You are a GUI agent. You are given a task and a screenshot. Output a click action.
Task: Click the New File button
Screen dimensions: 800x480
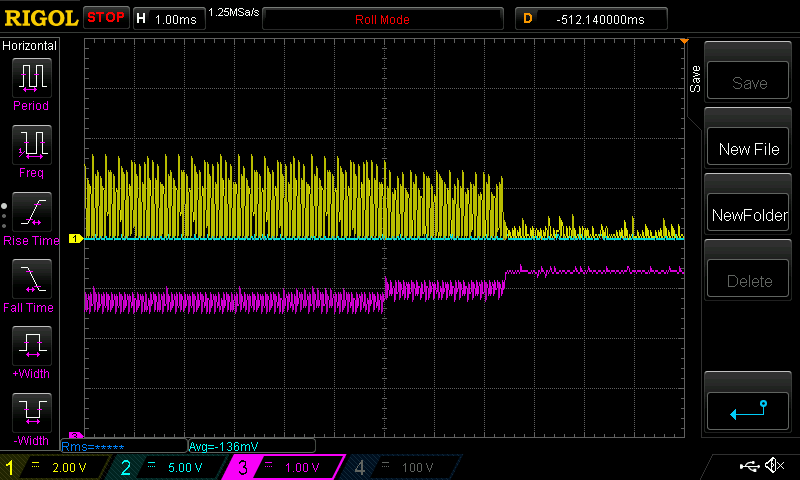coord(749,149)
